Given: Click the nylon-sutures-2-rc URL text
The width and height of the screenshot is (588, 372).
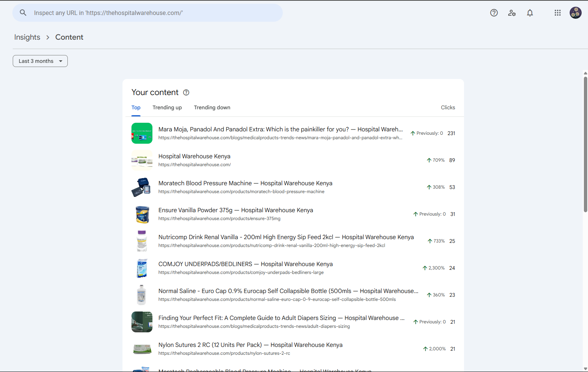Looking at the screenshot, I should coord(224,353).
